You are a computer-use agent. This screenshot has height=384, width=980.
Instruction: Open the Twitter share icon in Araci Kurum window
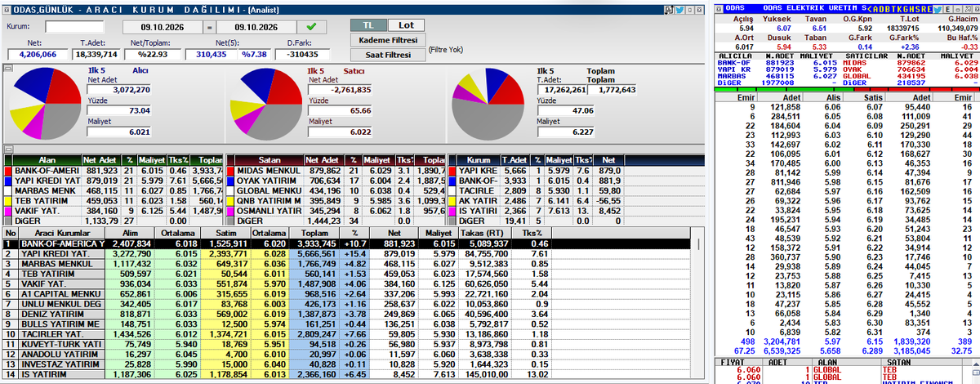[679, 9]
